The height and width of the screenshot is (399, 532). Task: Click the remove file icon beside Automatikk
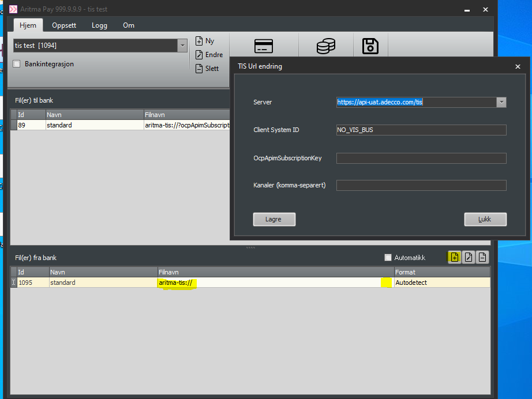pos(482,258)
